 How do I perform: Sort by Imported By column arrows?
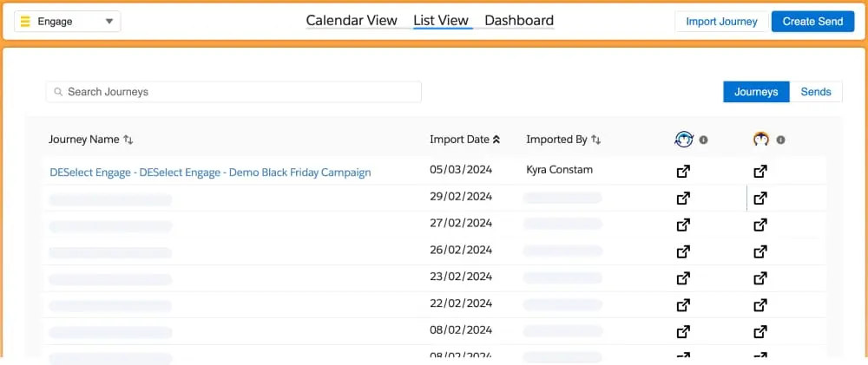point(596,140)
